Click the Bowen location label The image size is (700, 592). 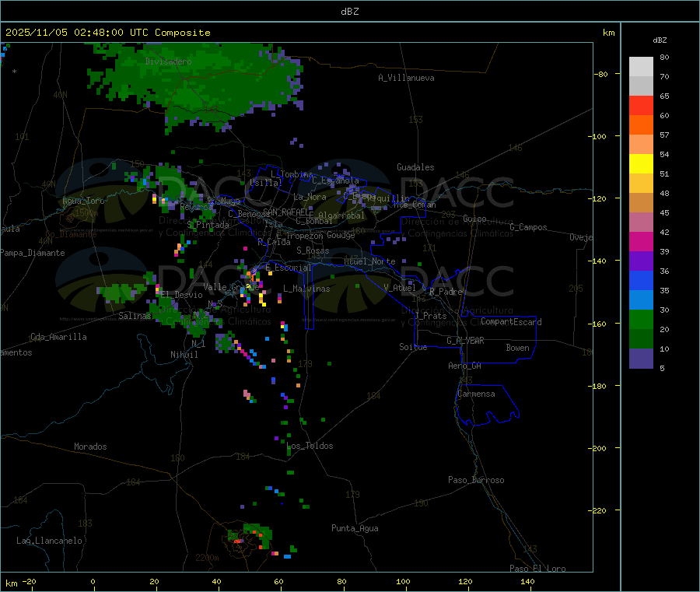pos(518,348)
